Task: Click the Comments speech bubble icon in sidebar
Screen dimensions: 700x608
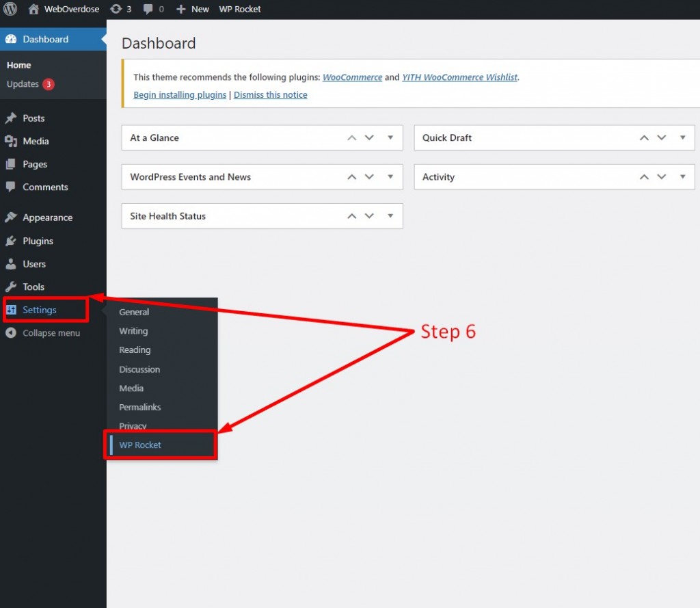Action: pyautogui.click(x=11, y=187)
